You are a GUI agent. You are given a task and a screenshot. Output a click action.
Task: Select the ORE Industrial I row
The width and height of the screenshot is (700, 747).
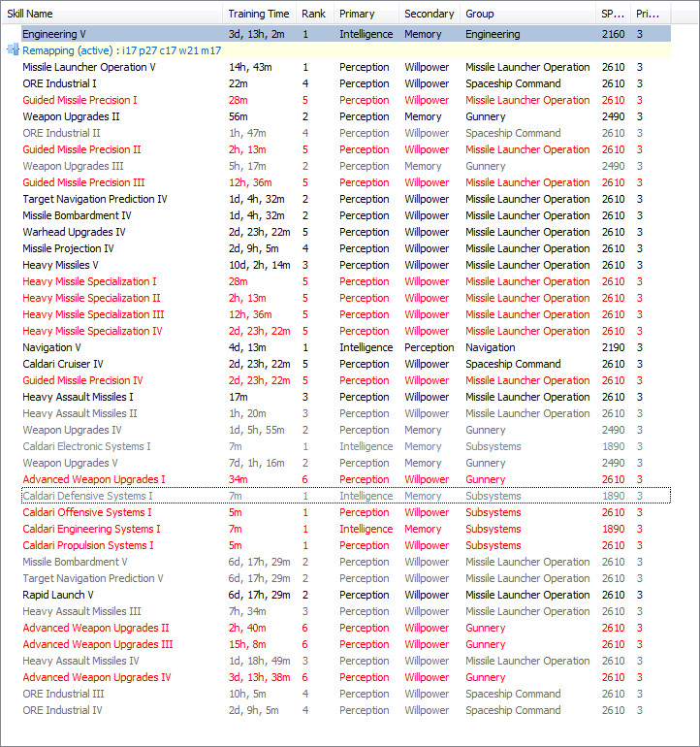point(346,83)
